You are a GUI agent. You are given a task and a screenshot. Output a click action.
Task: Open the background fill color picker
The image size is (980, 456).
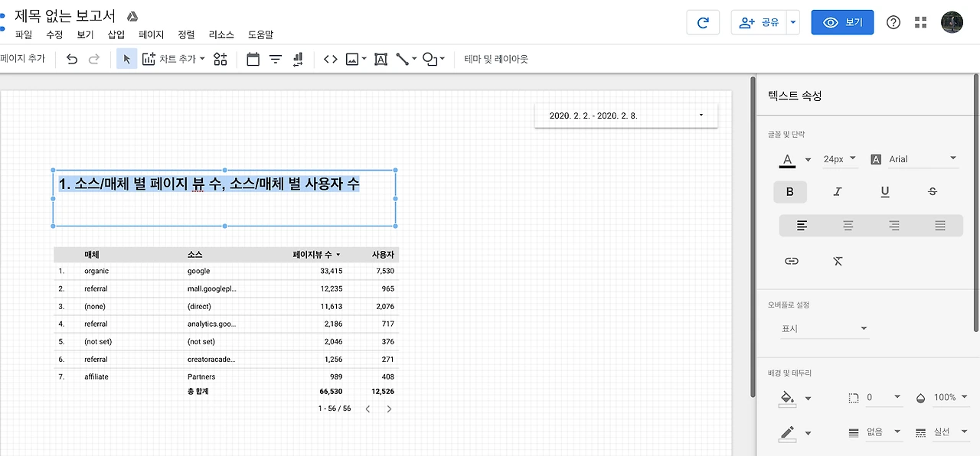(x=788, y=398)
